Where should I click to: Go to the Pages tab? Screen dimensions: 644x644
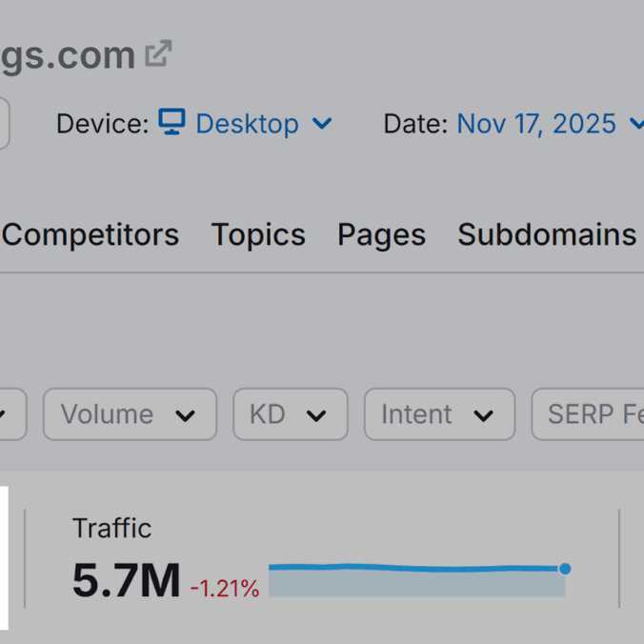tap(381, 234)
